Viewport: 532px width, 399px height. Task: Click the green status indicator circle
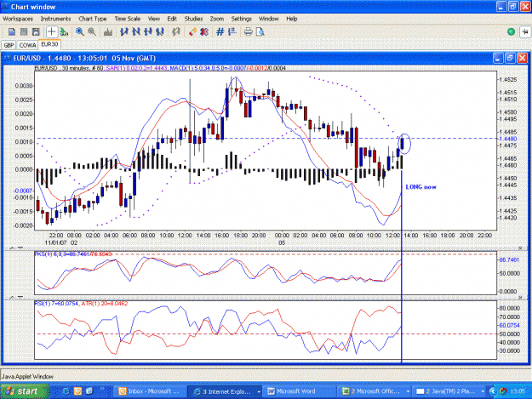pyautogui.click(x=511, y=31)
